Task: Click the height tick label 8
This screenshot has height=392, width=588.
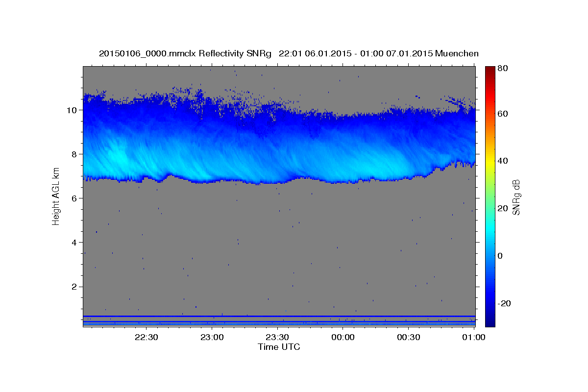Action: (75, 154)
